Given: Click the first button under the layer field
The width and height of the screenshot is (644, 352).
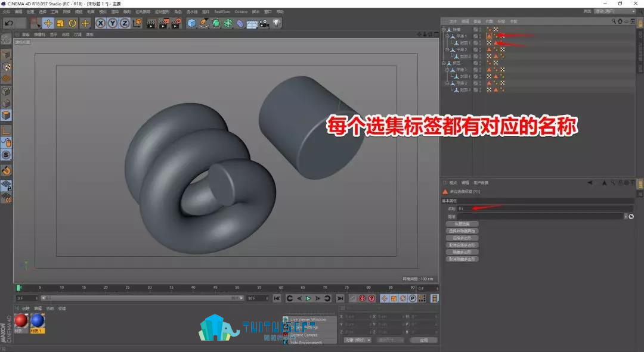Looking at the screenshot, I should 462,224.
